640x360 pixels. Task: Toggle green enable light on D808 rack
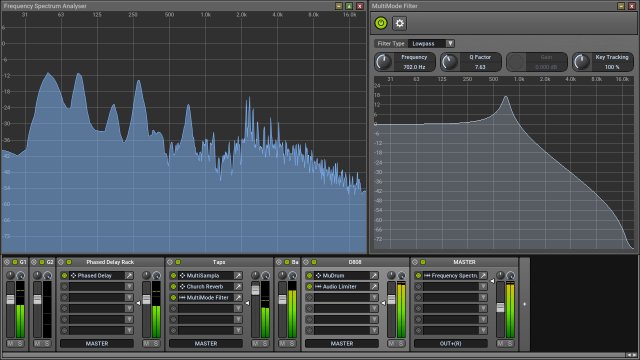[x=314, y=262]
